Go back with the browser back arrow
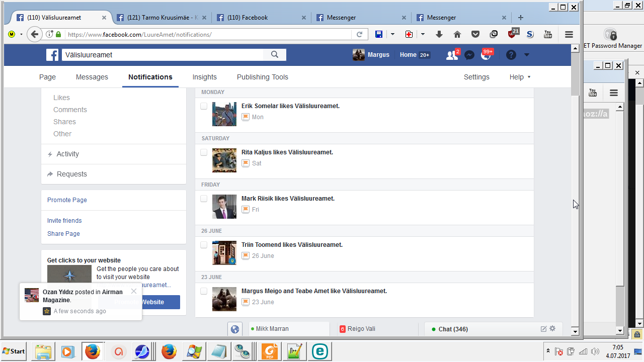This screenshot has width=644, height=362. (x=34, y=34)
